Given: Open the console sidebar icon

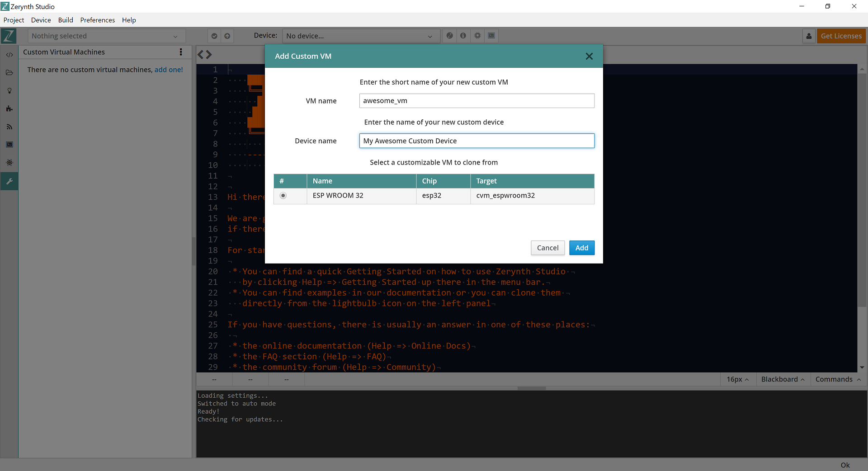Looking at the screenshot, I should [9, 145].
